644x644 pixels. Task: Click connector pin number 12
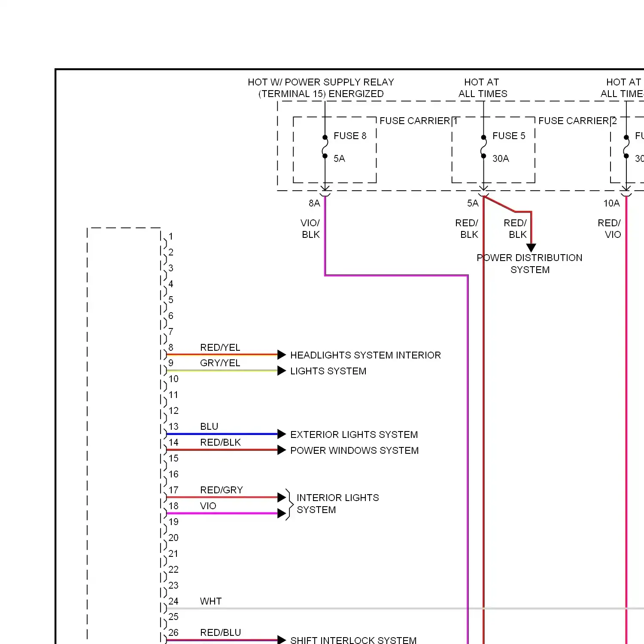coord(173,410)
